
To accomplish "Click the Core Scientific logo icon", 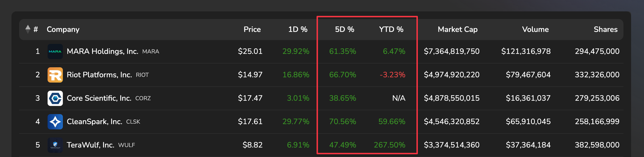I will 55,98.
